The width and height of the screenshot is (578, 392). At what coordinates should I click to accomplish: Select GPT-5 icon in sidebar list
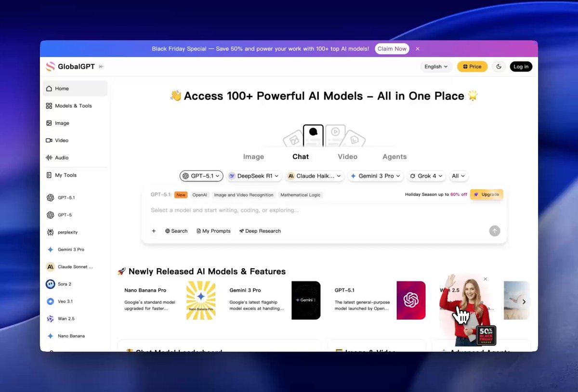(x=50, y=215)
